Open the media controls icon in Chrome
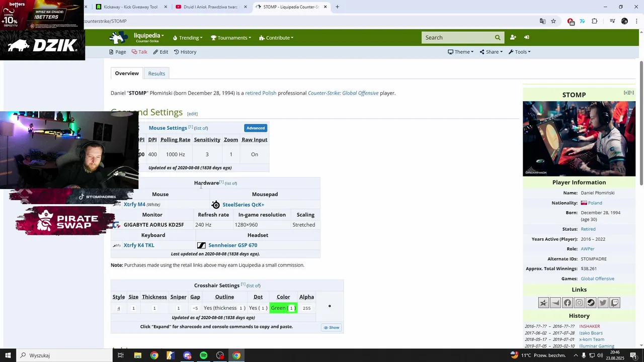The image size is (644, 362). point(612,21)
